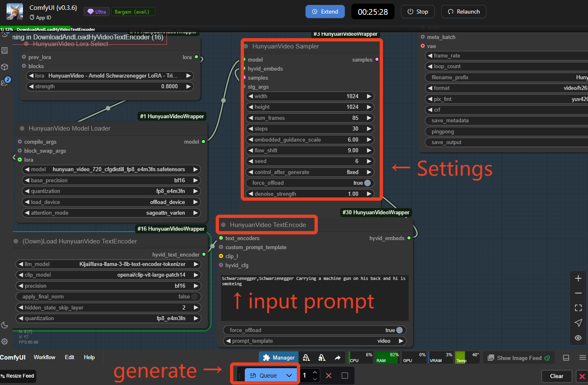Click the Queue generate button

264,376
